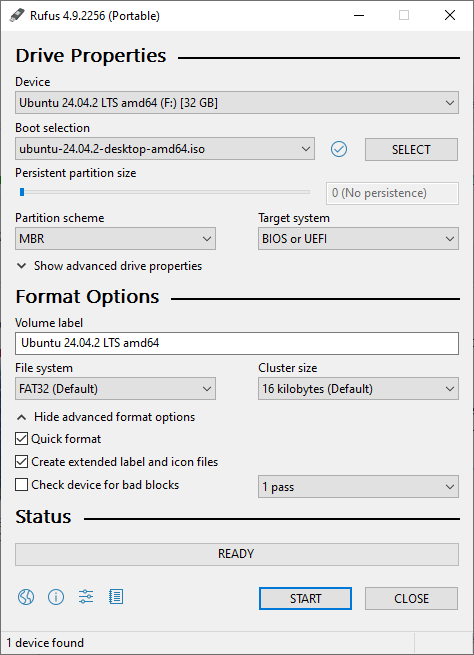The height and width of the screenshot is (655, 474).
Task: Open the Target system dropdown
Action: pyautogui.click(x=358, y=239)
